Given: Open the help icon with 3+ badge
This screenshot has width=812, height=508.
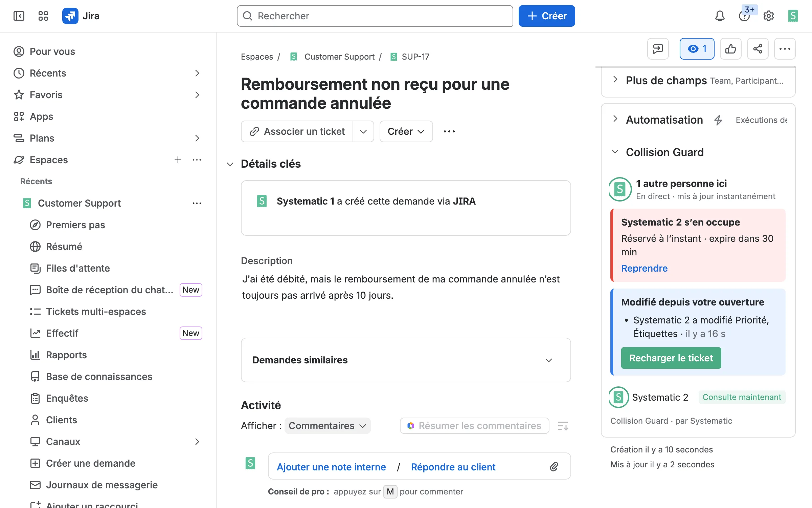Looking at the screenshot, I should point(744,16).
